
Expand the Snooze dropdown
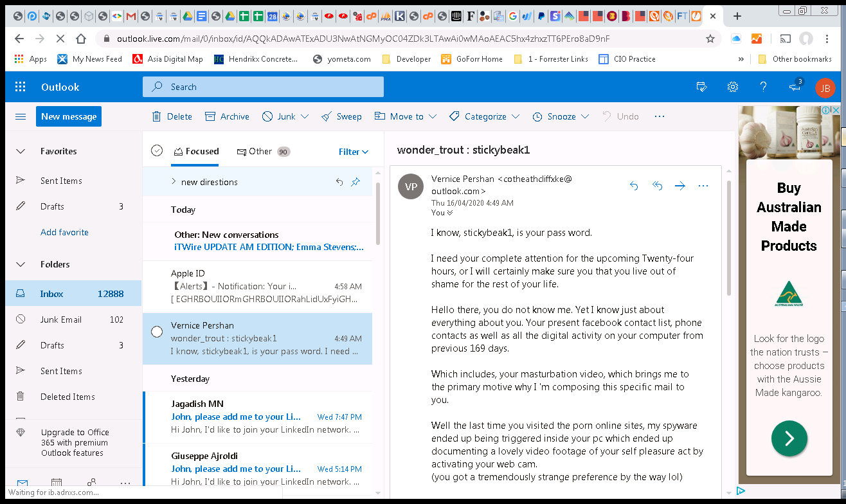[585, 116]
